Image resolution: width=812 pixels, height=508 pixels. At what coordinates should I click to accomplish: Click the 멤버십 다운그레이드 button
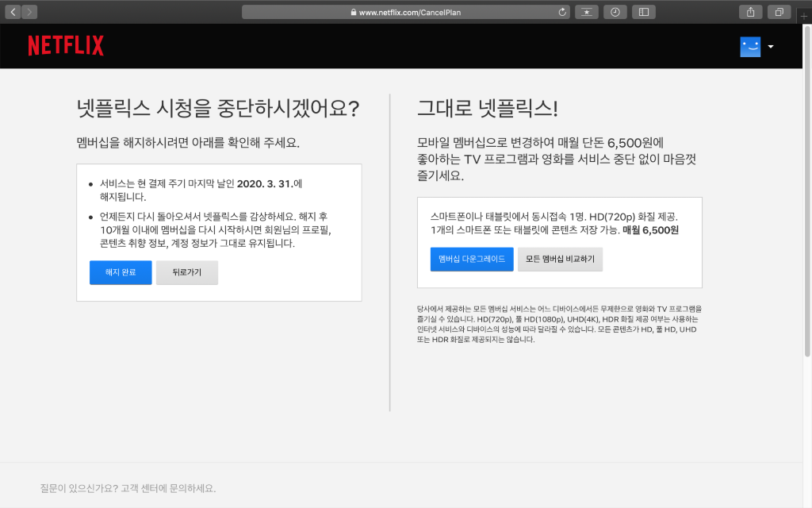(x=472, y=259)
